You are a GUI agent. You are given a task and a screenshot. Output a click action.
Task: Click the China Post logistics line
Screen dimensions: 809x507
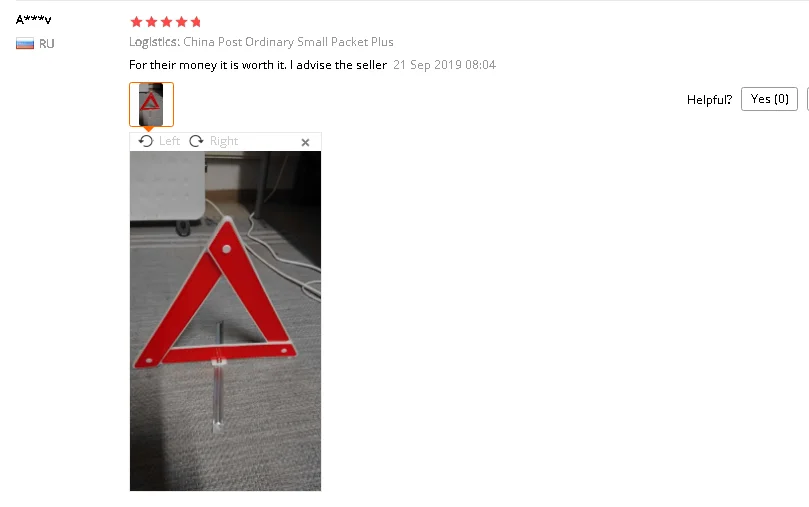(261, 42)
